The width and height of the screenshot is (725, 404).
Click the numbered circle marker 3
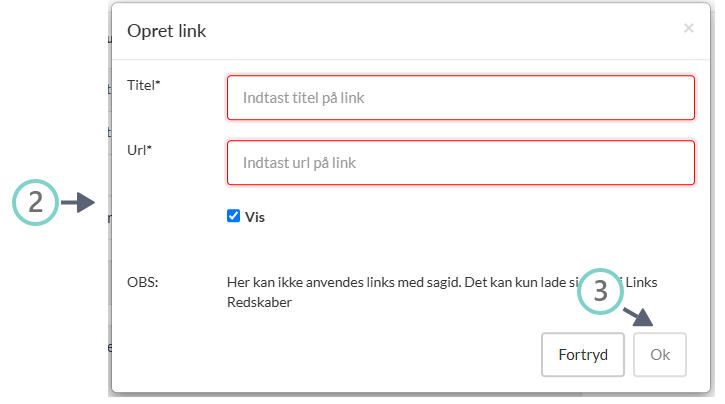[x=601, y=291]
